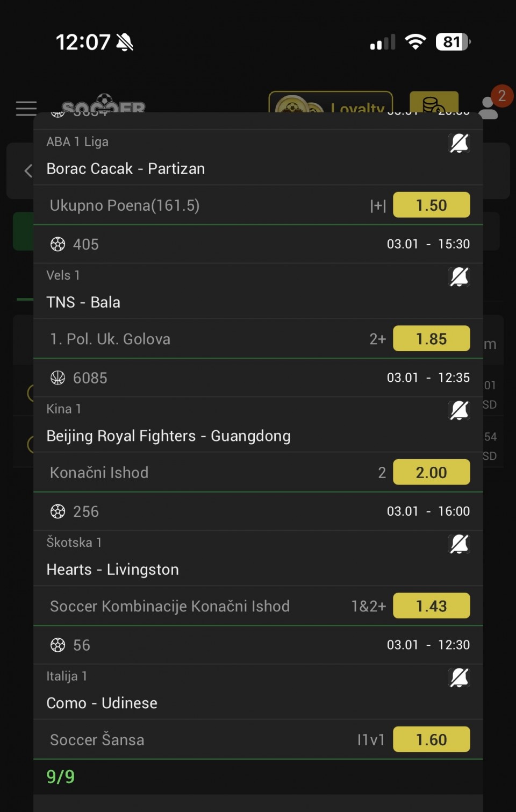The height and width of the screenshot is (812, 516).
Task: Select the 2.00 odds on Guangdong
Action: [431, 472]
